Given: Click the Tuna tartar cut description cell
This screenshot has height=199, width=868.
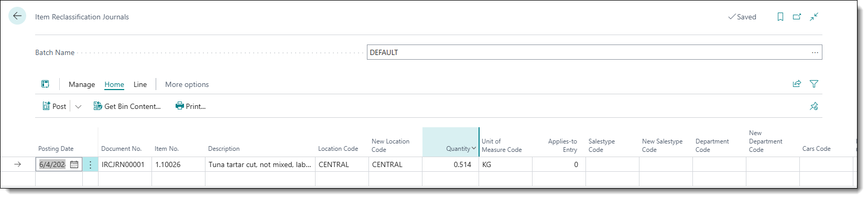Looking at the screenshot, I should (x=260, y=164).
